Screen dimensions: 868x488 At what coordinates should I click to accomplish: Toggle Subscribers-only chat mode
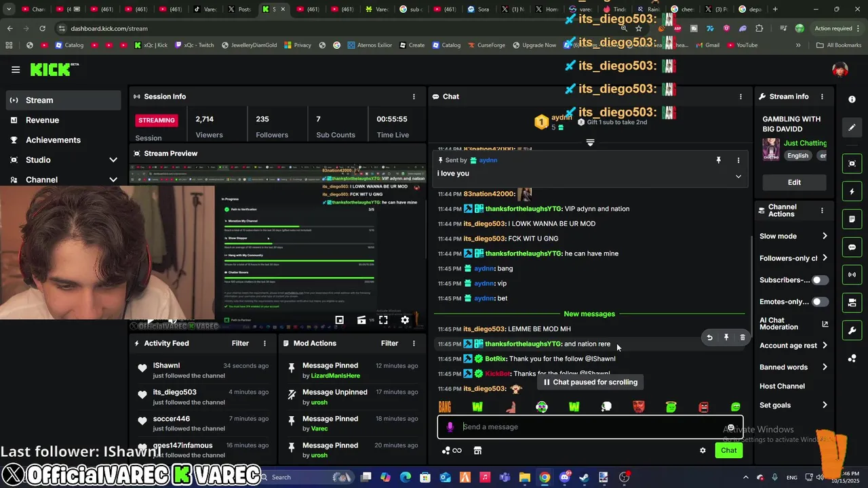(820, 280)
